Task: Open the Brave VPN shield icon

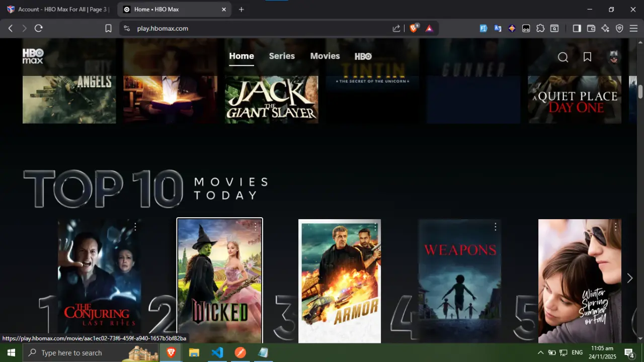Action: pos(619,29)
